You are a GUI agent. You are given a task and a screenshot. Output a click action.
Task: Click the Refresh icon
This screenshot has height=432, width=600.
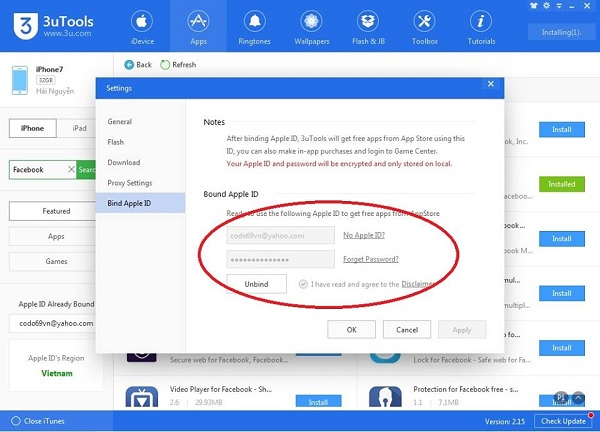[x=165, y=65]
